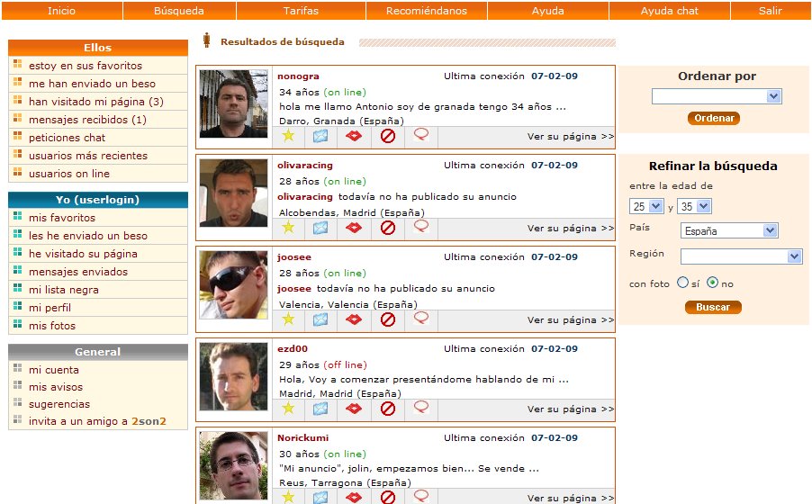
Task: Send joosee a kiss with lips icon
Action: (354, 319)
